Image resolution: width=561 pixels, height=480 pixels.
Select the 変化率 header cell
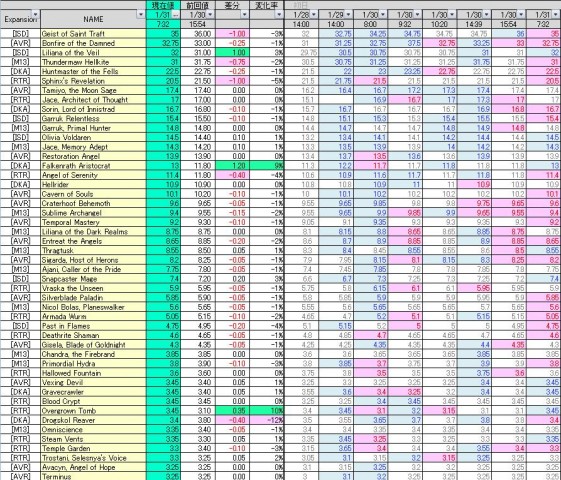pyautogui.click(x=267, y=5)
